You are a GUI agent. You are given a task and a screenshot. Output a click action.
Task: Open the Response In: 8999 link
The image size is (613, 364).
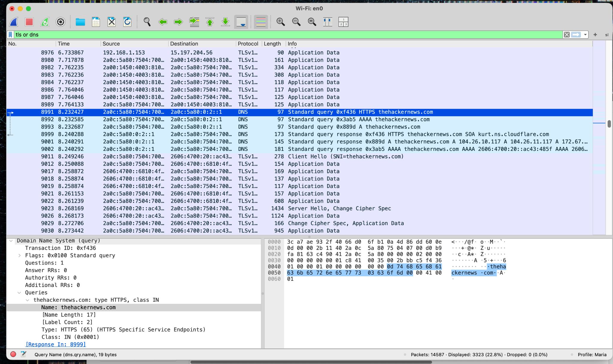pyautogui.click(x=56, y=345)
